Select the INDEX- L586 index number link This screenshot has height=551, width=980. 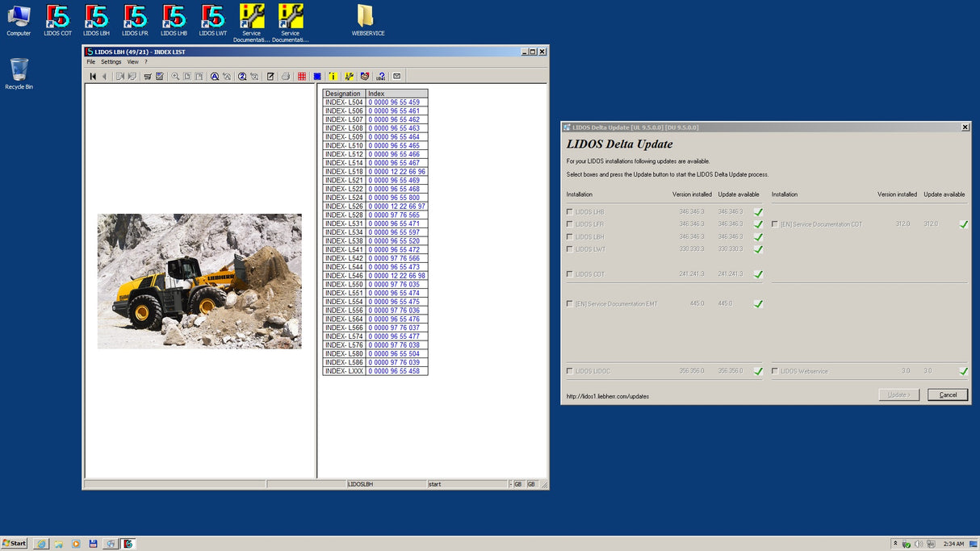(x=394, y=363)
